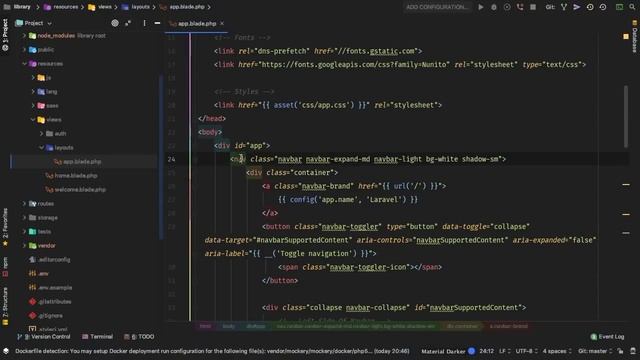Hide the Project panel minus icon

157,23
